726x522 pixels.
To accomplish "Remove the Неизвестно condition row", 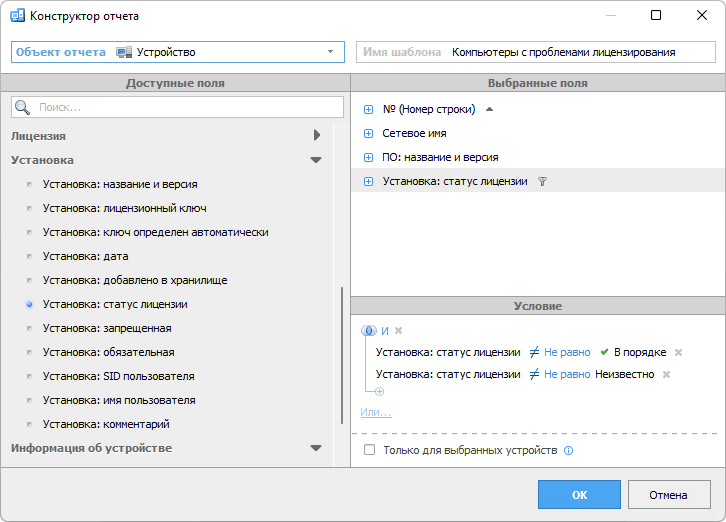I will [x=666, y=374].
